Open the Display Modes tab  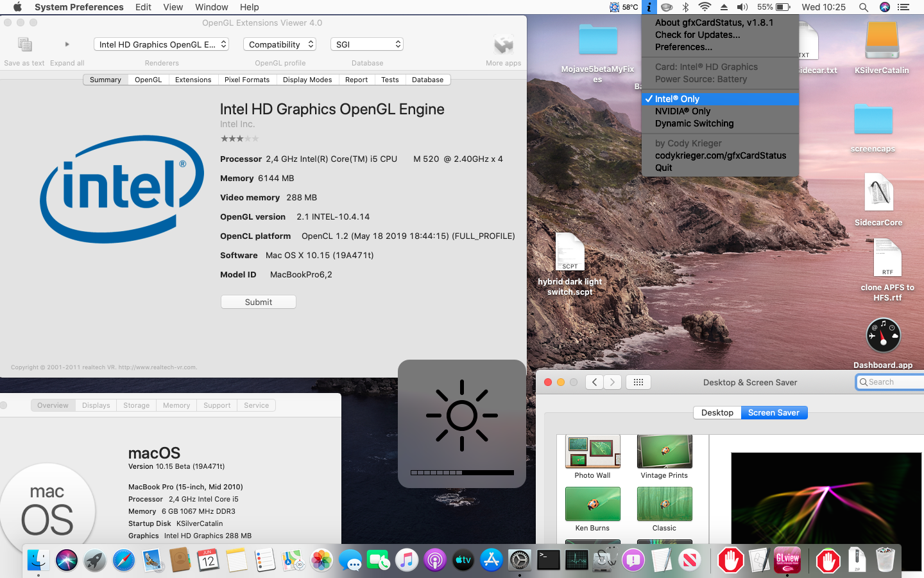click(307, 80)
